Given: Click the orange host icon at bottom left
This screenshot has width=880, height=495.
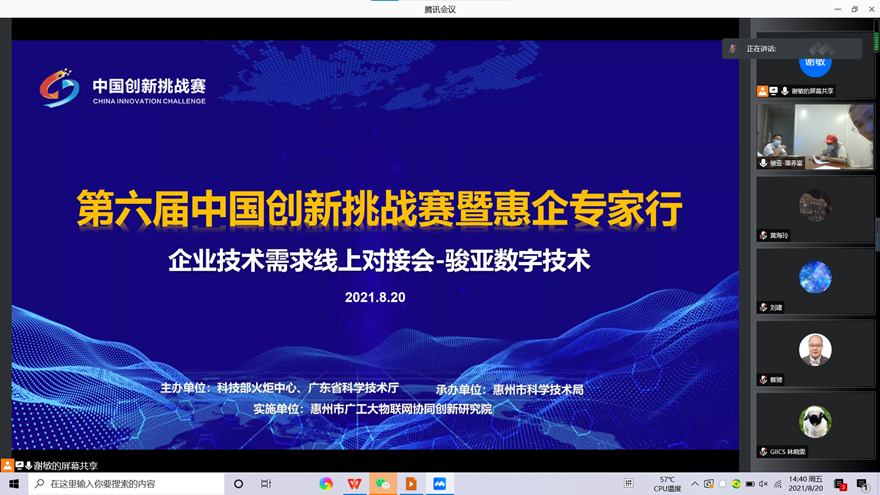Looking at the screenshot, I should pos(7,465).
